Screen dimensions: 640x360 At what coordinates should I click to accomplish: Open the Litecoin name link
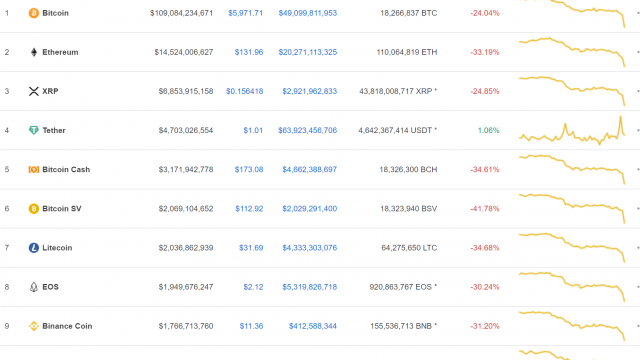57,248
